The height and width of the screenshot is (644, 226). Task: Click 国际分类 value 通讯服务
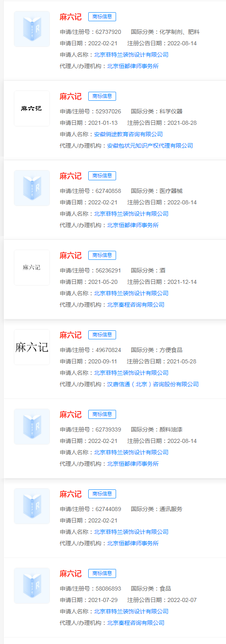click(x=171, y=509)
